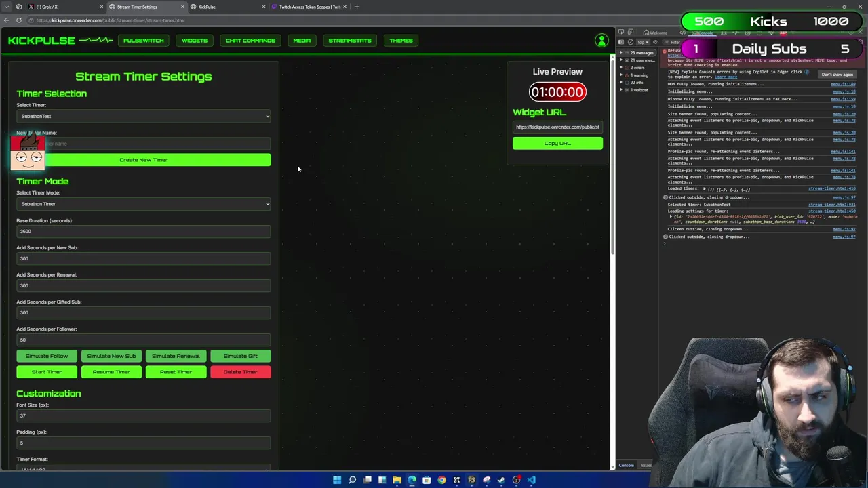Click the Simulate Gift button

[x=240, y=356]
